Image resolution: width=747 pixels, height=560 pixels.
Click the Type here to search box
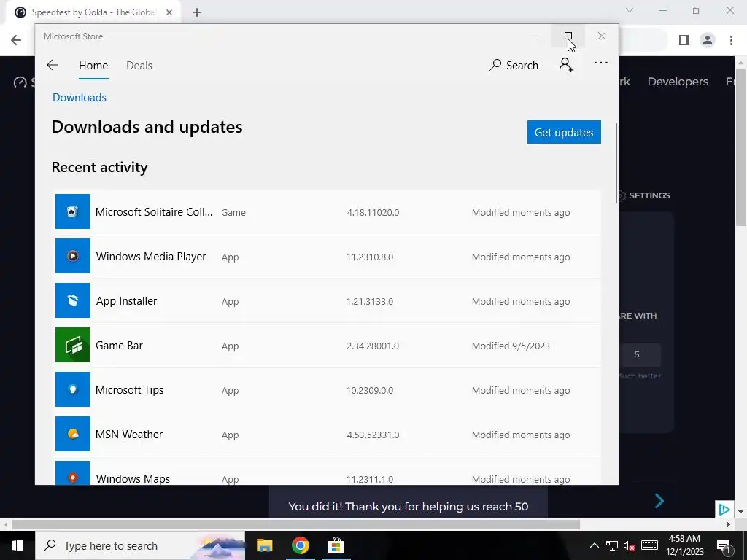point(140,545)
